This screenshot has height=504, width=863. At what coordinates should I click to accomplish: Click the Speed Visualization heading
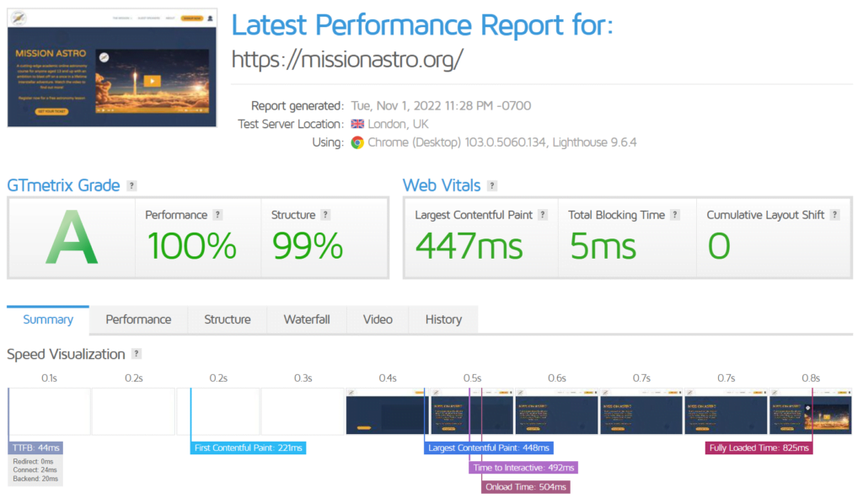coord(66,354)
